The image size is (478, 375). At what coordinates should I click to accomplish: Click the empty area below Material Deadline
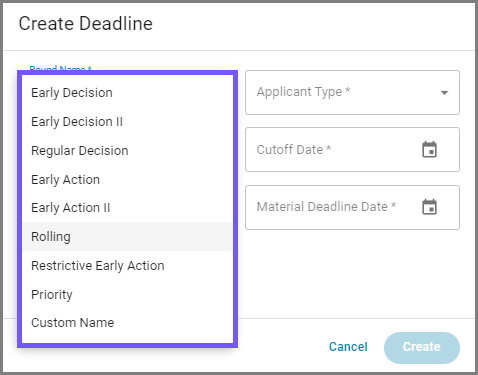(352, 273)
